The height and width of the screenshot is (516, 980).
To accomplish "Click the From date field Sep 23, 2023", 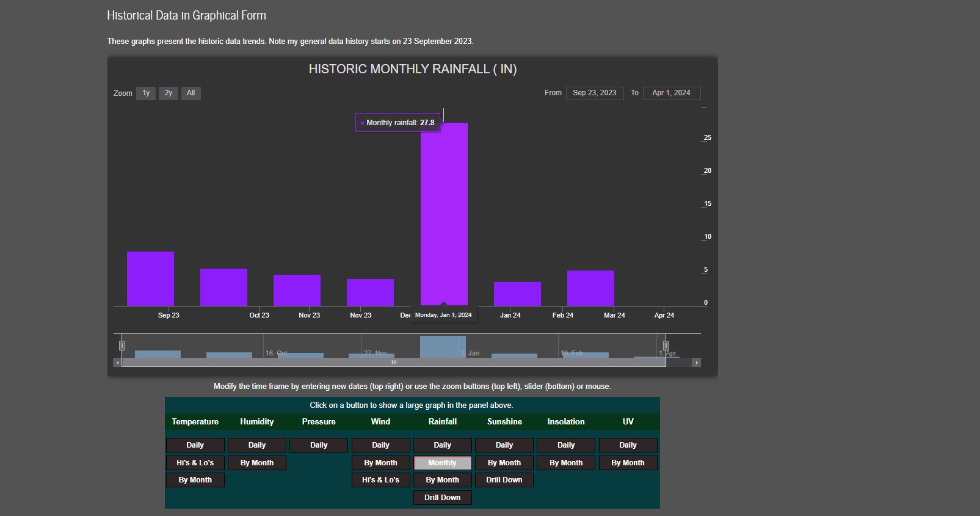I will click(x=595, y=93).
